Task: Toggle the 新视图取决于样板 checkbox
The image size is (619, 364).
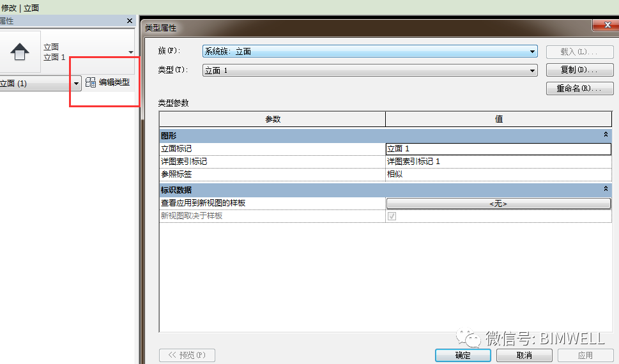Action: 392,216
